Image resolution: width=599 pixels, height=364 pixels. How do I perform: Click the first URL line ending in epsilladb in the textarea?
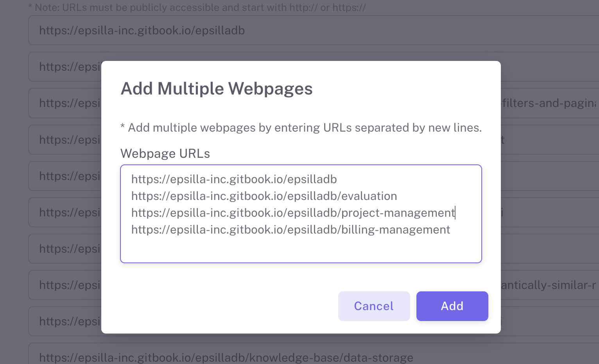[234, 179]
